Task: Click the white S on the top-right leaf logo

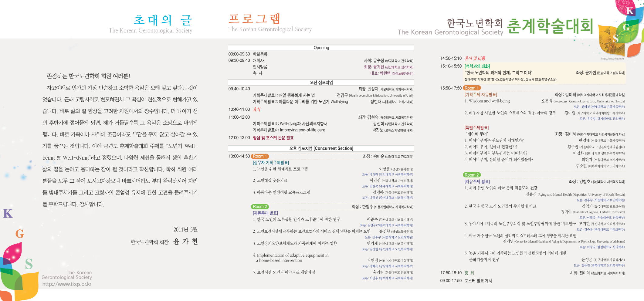Action: coord(615,39)
